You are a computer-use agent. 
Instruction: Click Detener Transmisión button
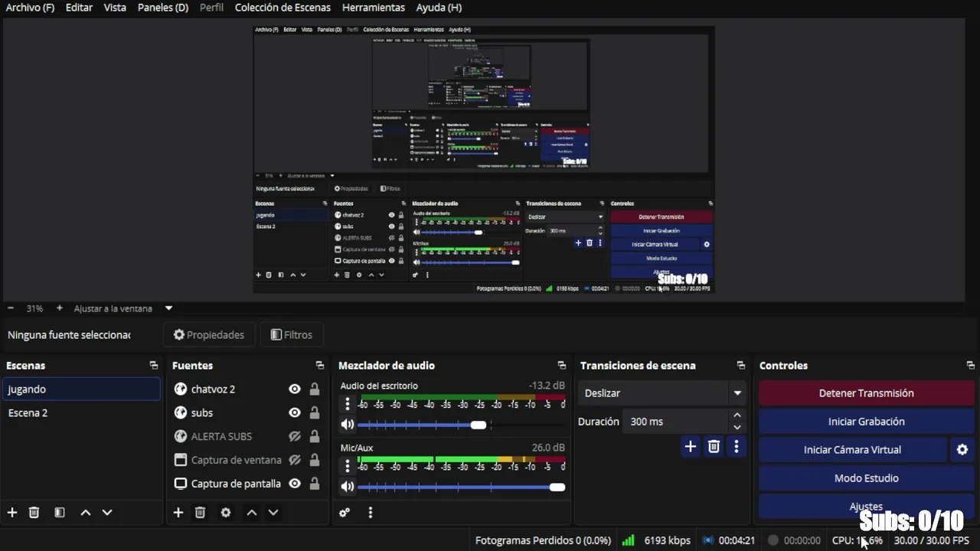coord(867,393)
